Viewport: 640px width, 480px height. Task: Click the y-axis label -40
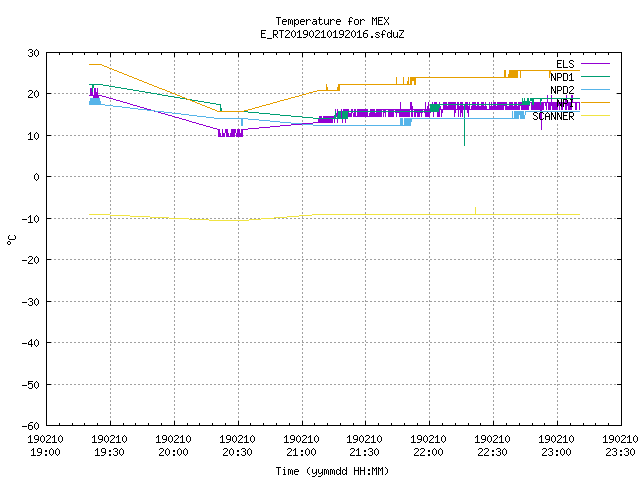point(31,343)
